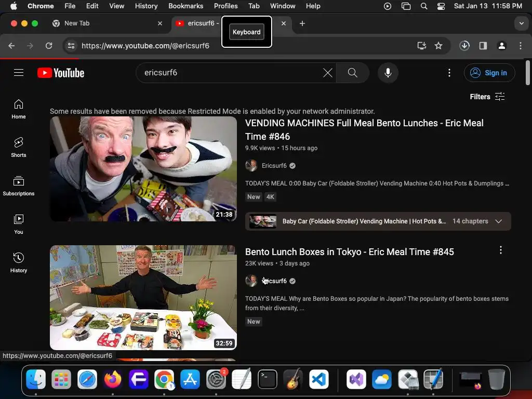This screenshot has height=399, width=532.
Task: Open the Filters panel
Action: pyautogui.click(x=487, y=97)
